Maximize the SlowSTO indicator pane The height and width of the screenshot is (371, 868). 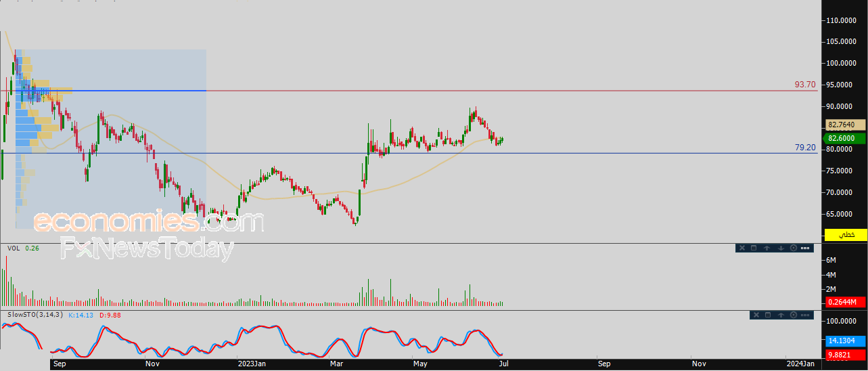pos(768,315)
